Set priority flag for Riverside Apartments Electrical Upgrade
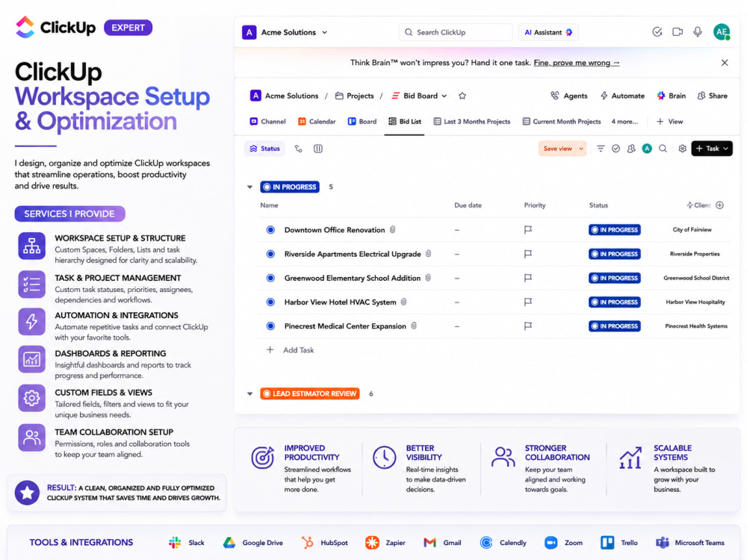747x560 pixels. (528, 255)
